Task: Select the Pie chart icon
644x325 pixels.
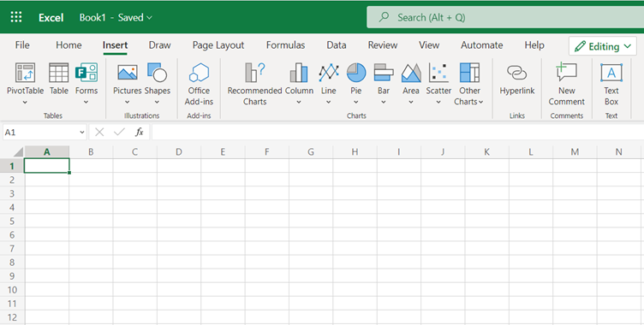Action: [x=356, y=73]
